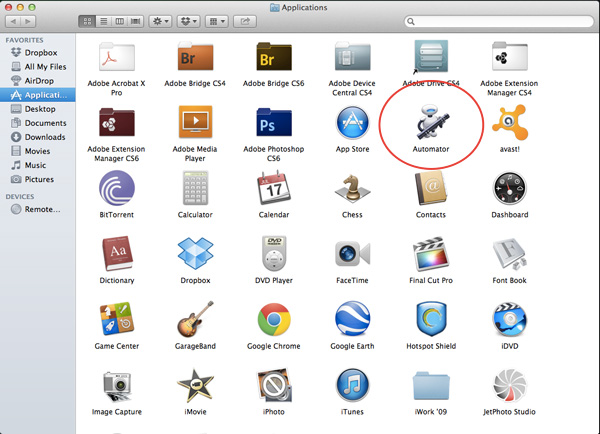The height and width of the screenshot is (434, 600).
Task: Select the Final Cut Pro icon
Action: (431, 254)
